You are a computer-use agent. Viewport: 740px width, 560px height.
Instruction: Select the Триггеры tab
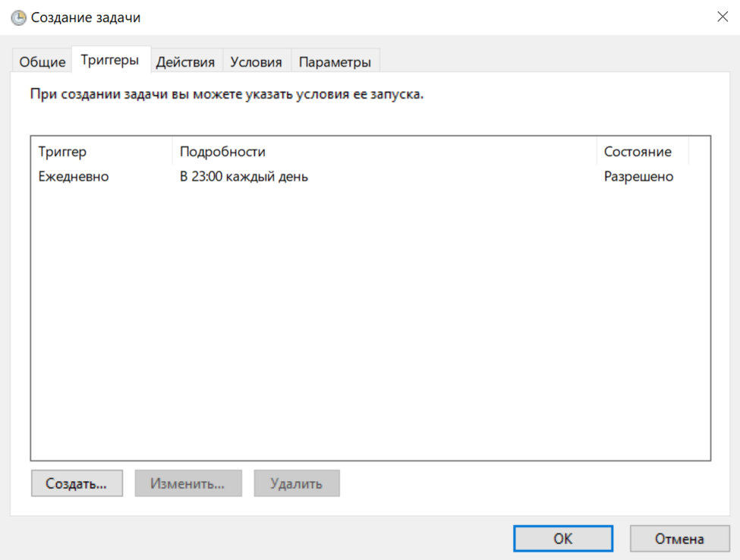point(110,61)
